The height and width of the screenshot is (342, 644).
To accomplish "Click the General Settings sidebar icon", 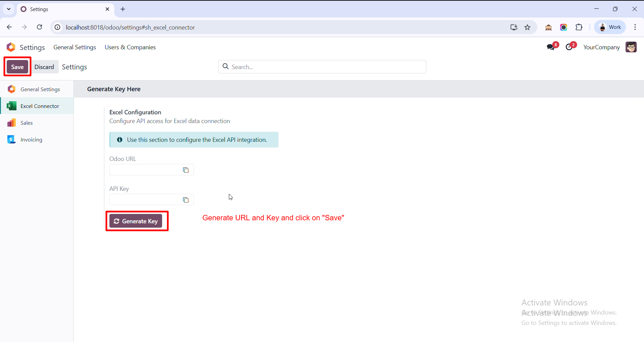I will coord(12,89).
